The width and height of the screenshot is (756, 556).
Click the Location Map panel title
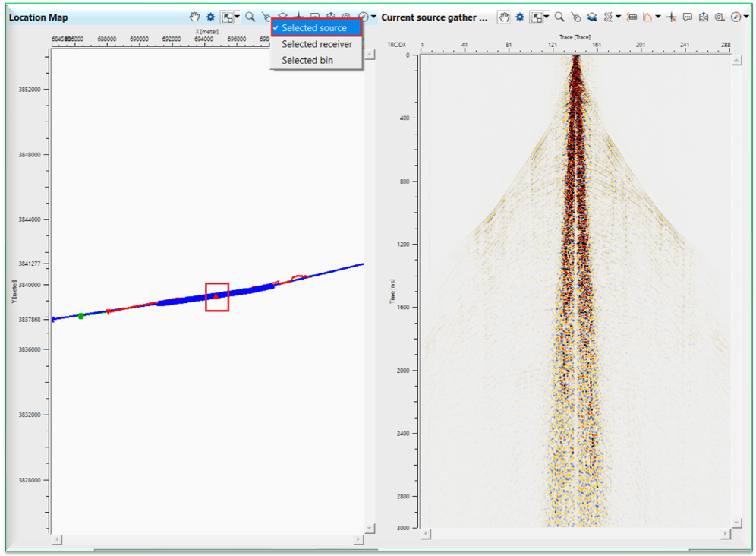(39, 17)
